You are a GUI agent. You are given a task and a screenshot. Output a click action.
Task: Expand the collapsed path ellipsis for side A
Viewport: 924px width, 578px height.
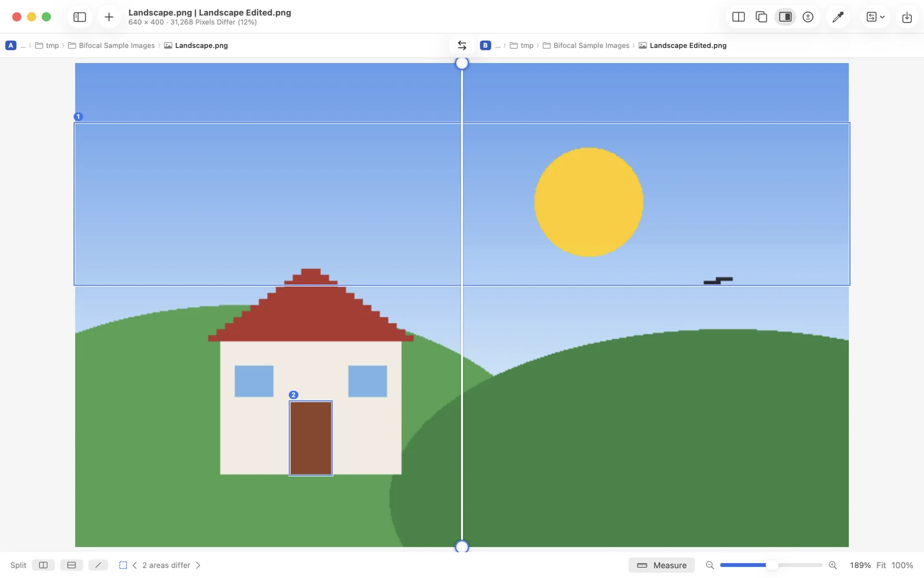pos(23,45)
